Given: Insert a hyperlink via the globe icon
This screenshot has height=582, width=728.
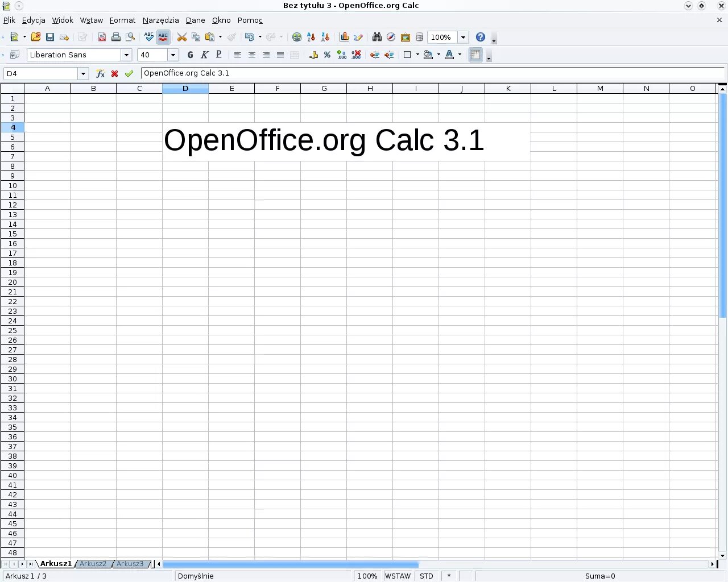Looking at the screenshot, I should pyautogui.click(x=297, y=37).
